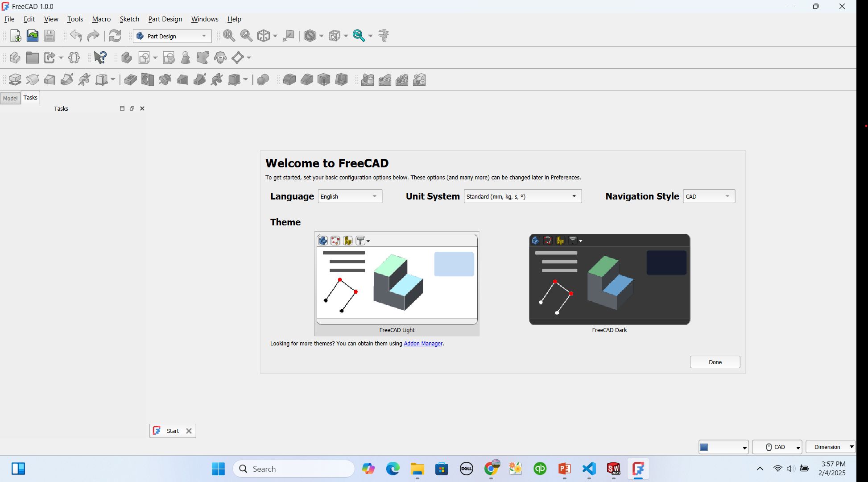Click the Pad extrude icon
Screen dimensions: 868x482
tap(15, 80)
